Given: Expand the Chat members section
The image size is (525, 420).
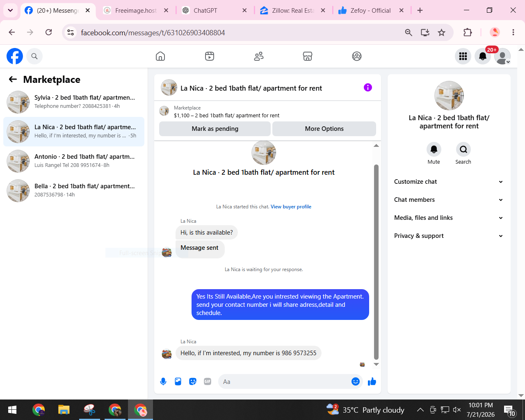Looking at the screenshot, I should pos(449,200).
